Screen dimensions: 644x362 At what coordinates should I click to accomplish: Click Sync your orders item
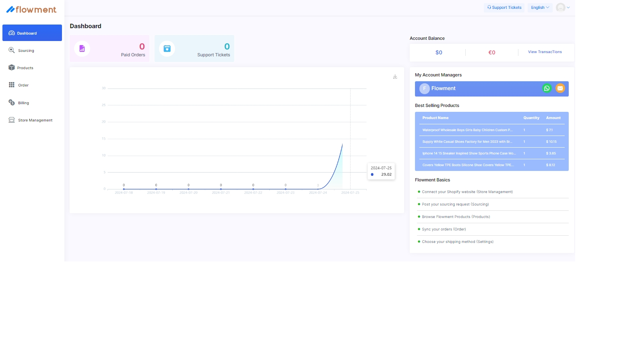coord(444,229)
